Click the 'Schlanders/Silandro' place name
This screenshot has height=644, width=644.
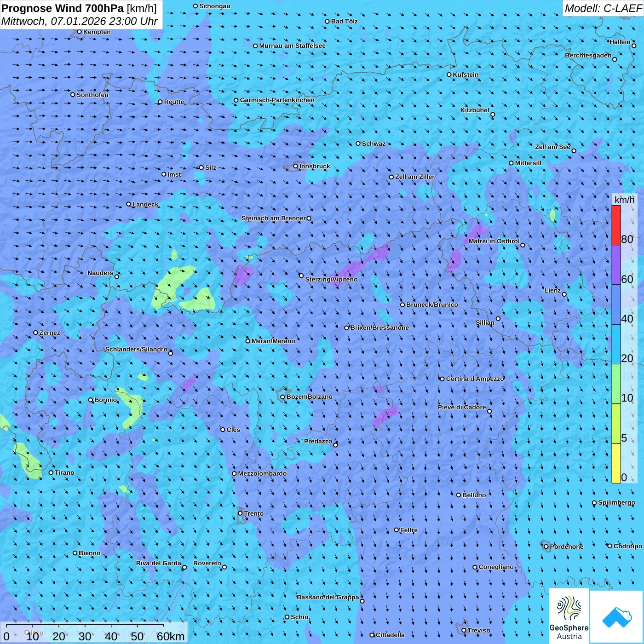[x=136, y=349]
